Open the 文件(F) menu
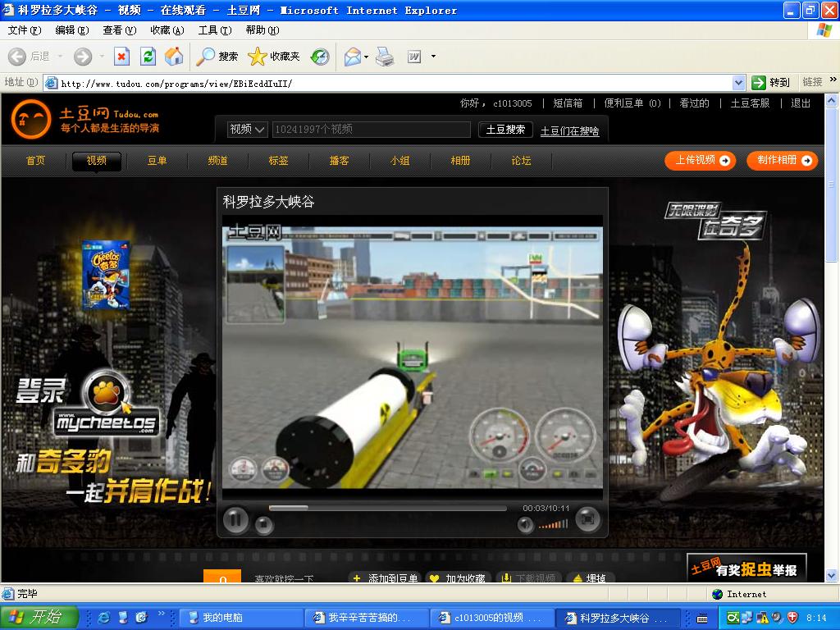 point(24,30)
